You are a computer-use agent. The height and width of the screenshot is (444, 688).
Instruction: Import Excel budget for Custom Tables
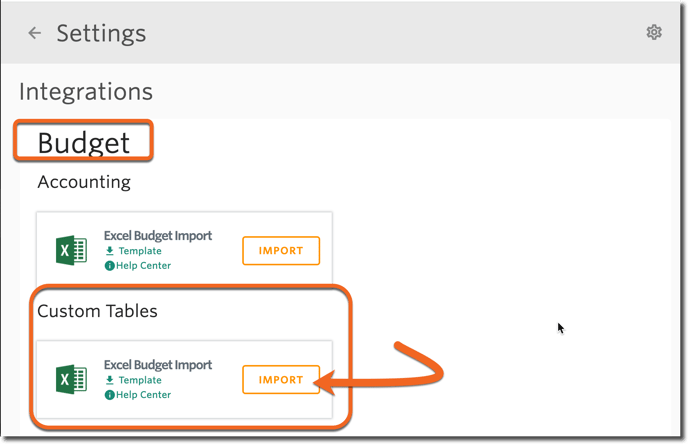(x=281, y=380)
